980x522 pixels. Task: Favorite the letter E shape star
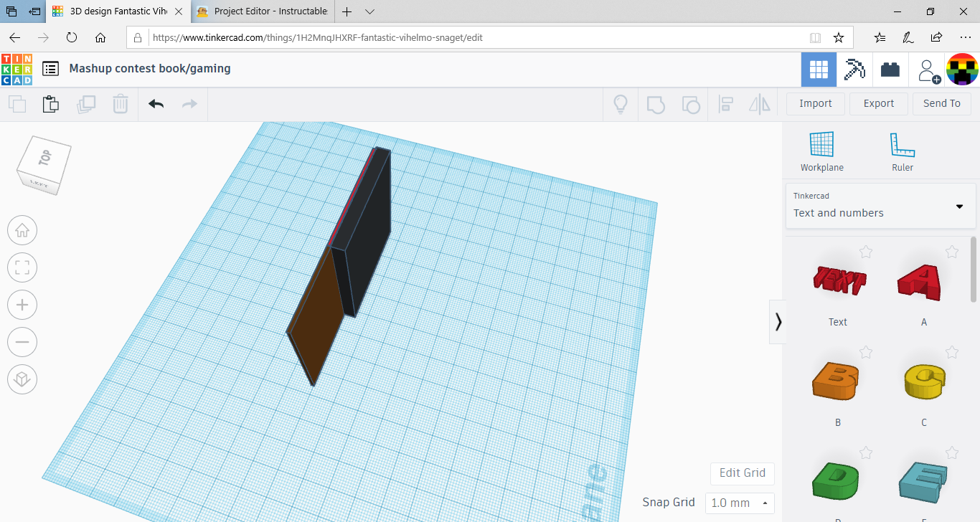point(952,452)
